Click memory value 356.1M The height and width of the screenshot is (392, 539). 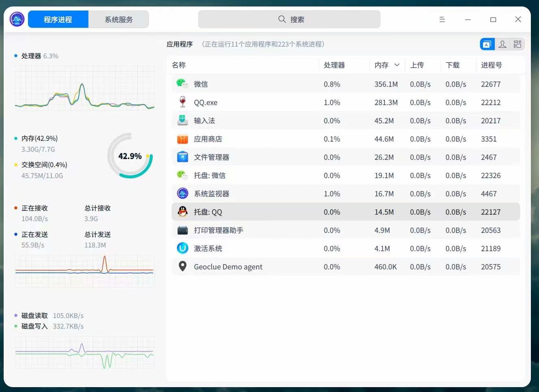(x=386, y=84)
